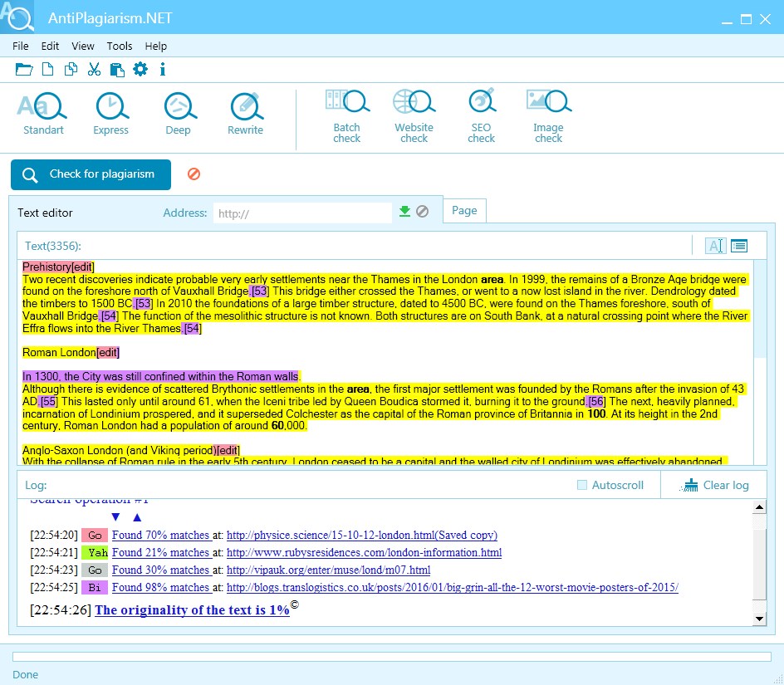Launch the Image check feature

[x=548, y=115]
